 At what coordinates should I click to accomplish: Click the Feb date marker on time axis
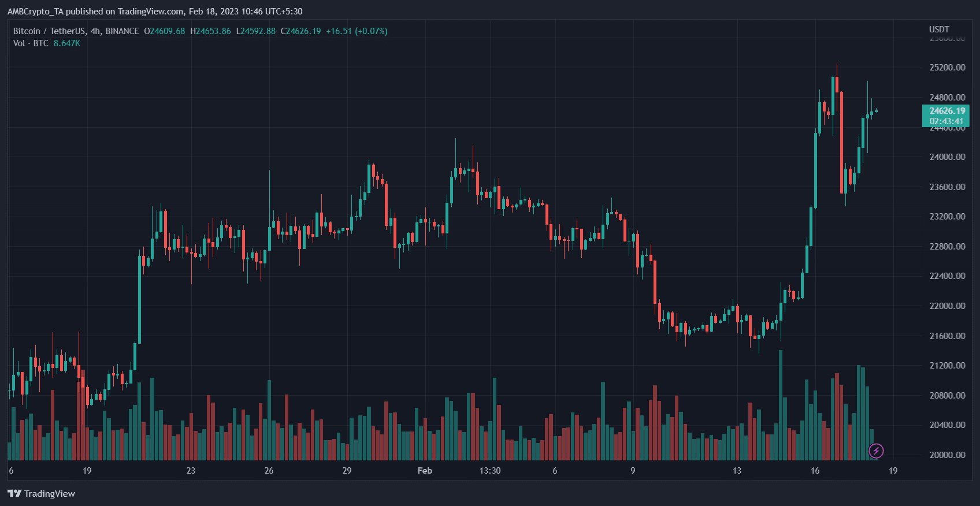(425, 471)
